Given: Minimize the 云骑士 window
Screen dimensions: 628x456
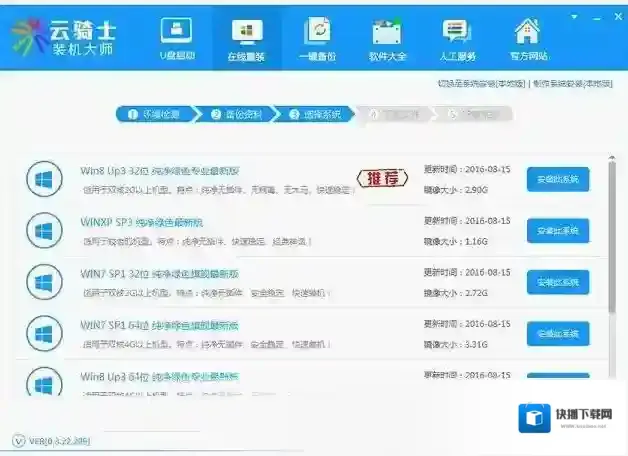Looking at the screenshot, I should pos(597,18).
